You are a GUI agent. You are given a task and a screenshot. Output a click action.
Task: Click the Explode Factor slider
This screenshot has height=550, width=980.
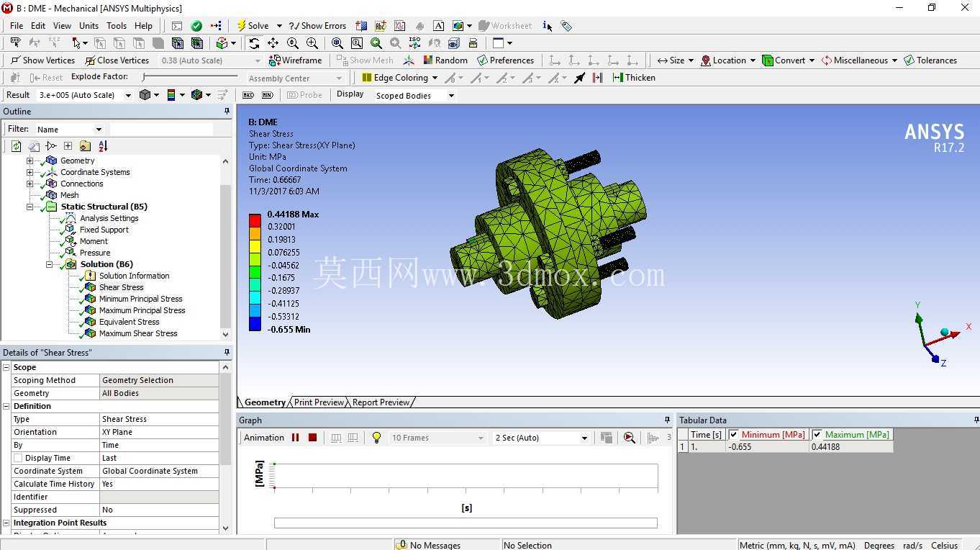(190, 76)
